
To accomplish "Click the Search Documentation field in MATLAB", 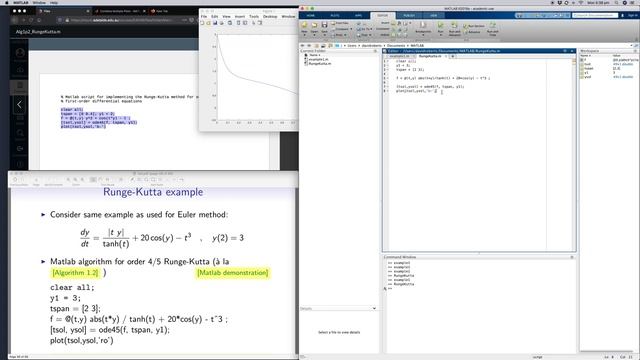I will click(595, 15).
